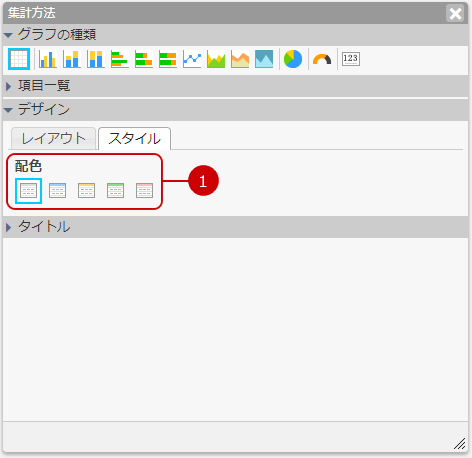
Task: Pick the 100% stacked column chart icon
Action: pos(96,59)
